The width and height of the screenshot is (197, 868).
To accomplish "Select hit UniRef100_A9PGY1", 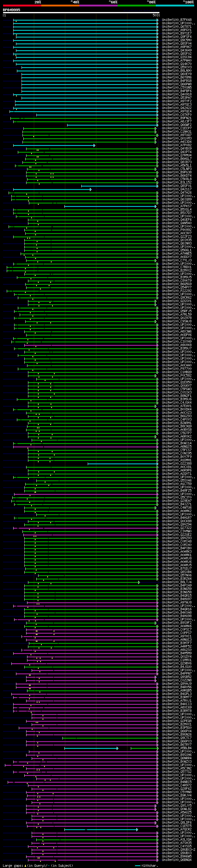I will 177,30.
